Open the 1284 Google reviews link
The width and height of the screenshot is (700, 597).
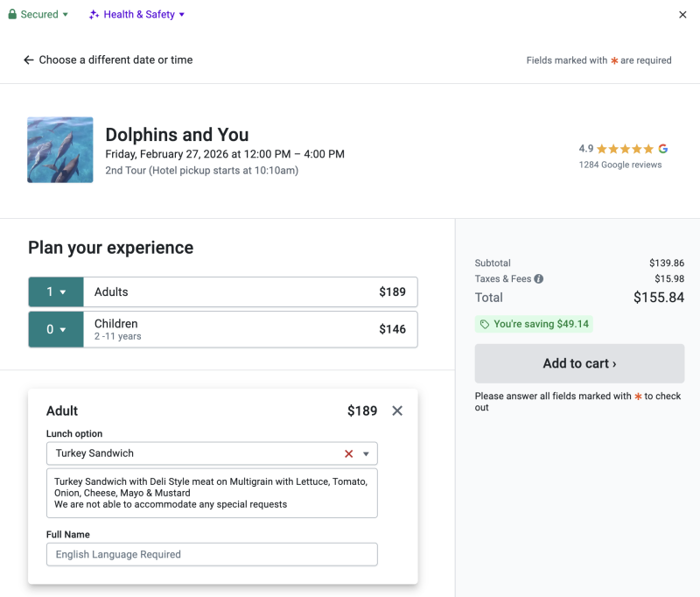point(620,164)
